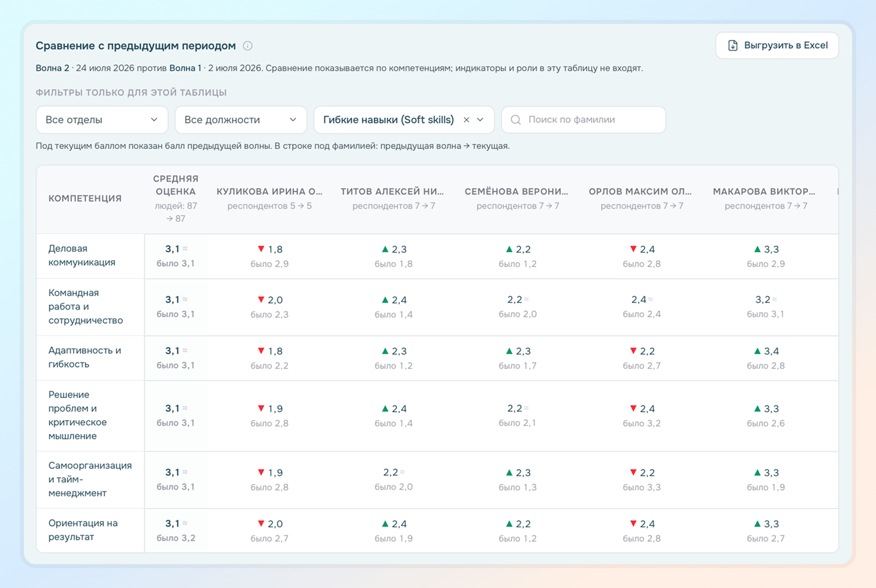Click the green arrow in Макарова's Самоорганизация cell
The image size is (876, 588).
tap(757, 472)
